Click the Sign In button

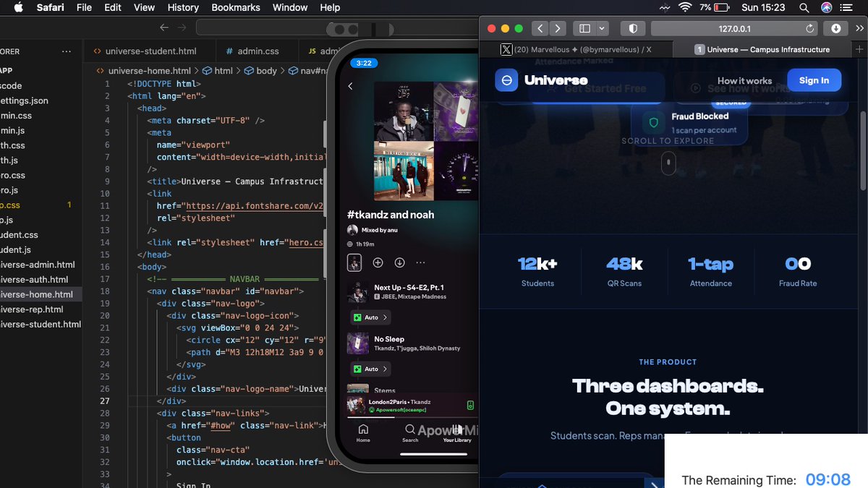pos(814,80)
